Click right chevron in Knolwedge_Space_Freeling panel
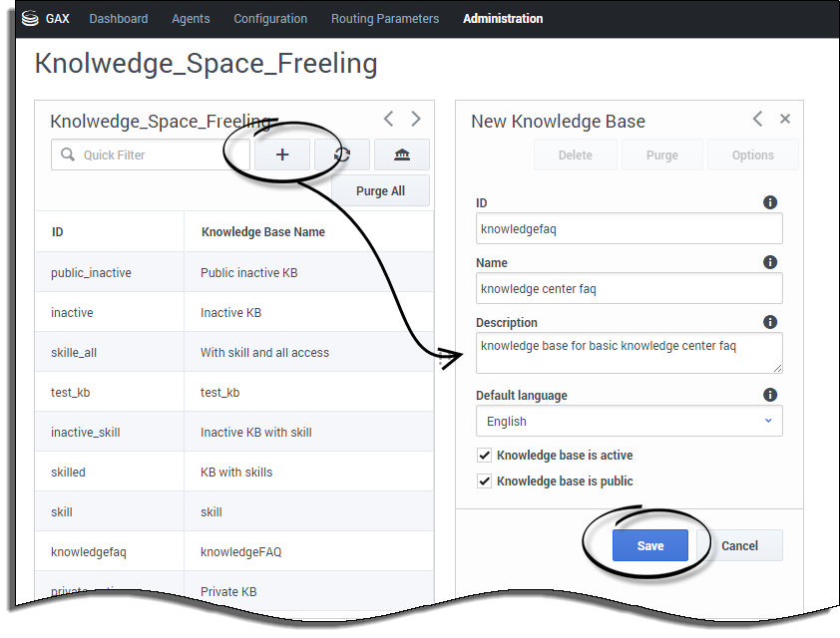 [416, 119]
